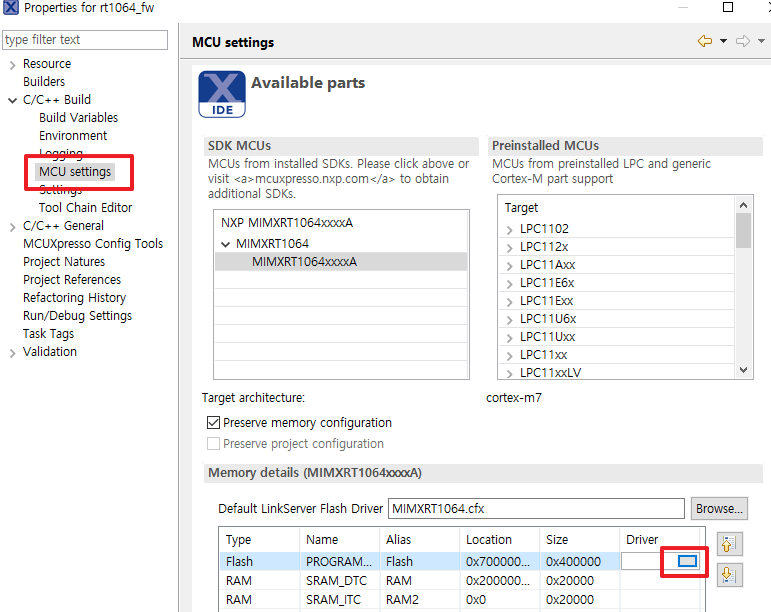Click the Properties window title icon
The height and width of the screenshot is (612, 771).
(11, 8)
